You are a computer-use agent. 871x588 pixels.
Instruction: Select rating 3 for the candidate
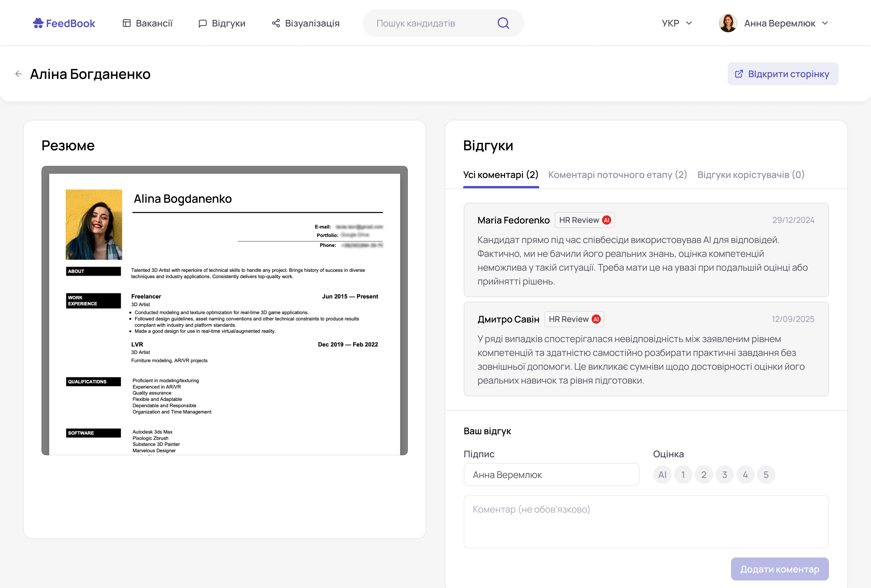[724, 474]
